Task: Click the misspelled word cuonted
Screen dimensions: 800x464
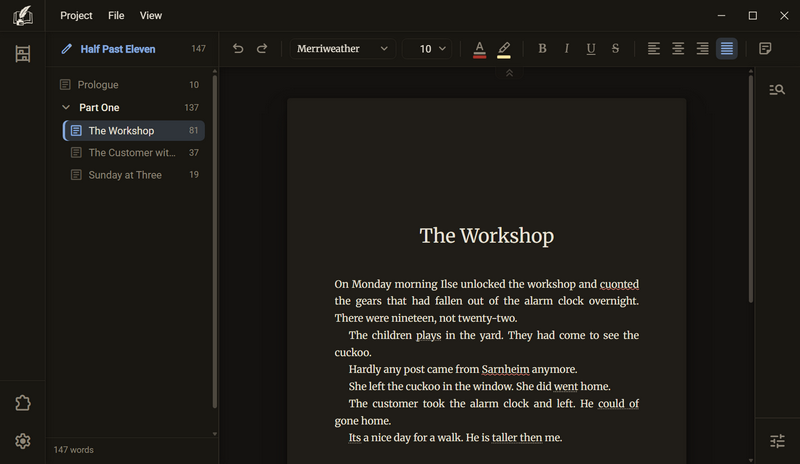Action: point(619,284)
